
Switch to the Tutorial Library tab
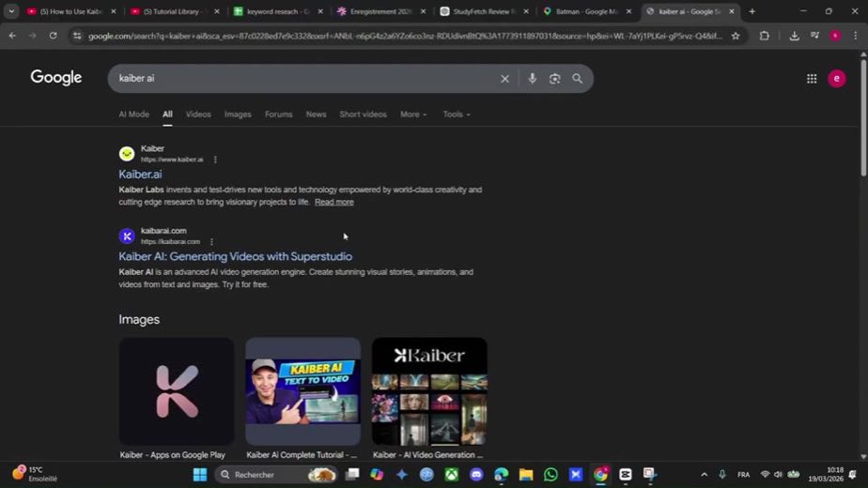tap(175, 11)
